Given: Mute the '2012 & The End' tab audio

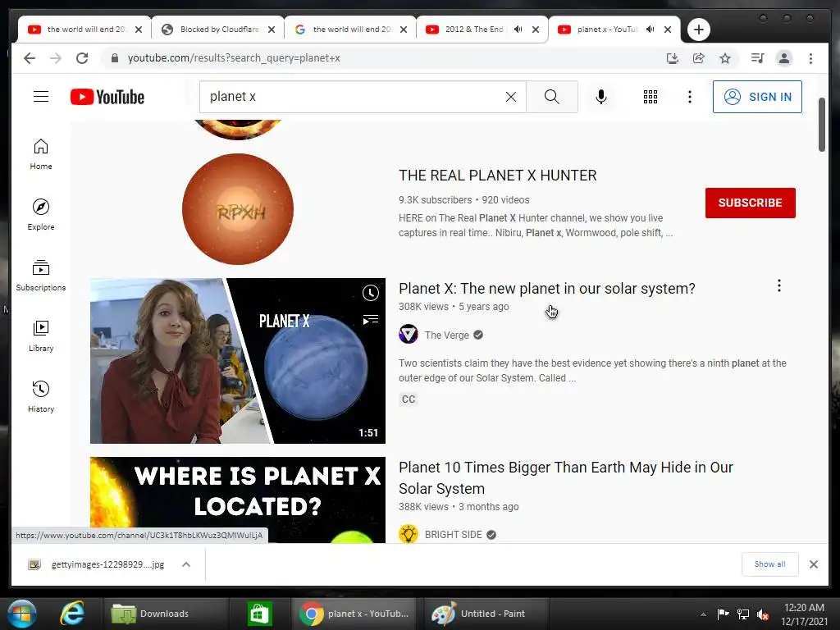Looking at the screenshot, I should click(518, 30).
